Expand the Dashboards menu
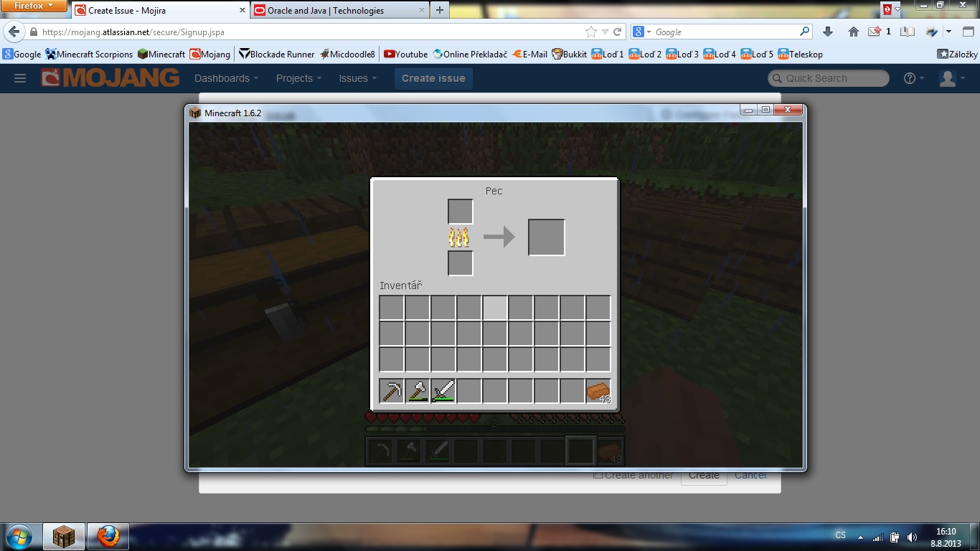 pos(226,78)
